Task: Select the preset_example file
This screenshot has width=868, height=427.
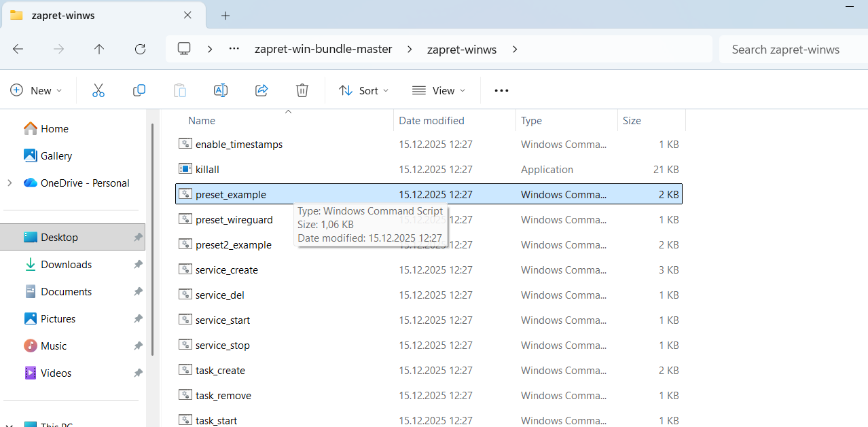Action: tap(429, 194)
